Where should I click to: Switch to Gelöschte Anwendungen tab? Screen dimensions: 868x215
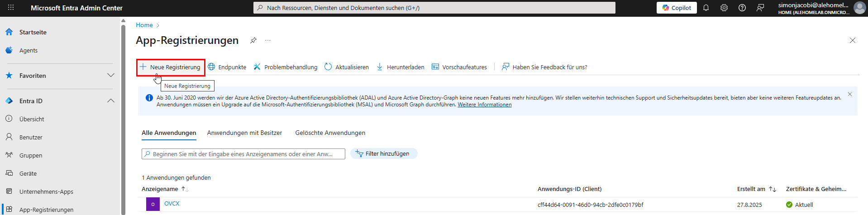click(330, 133)
